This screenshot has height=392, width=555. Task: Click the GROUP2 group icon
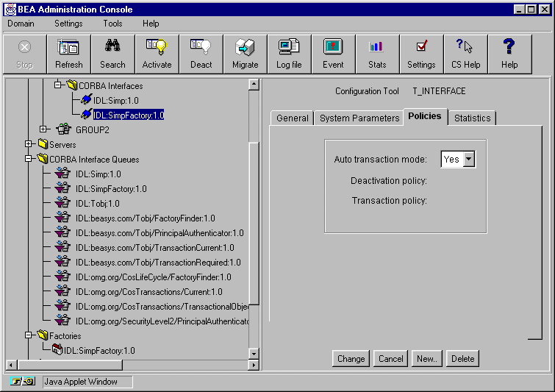coord(64,129)
